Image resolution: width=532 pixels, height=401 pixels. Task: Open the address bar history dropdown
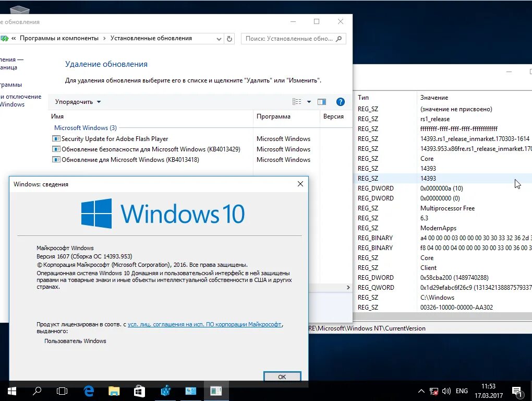219,39
